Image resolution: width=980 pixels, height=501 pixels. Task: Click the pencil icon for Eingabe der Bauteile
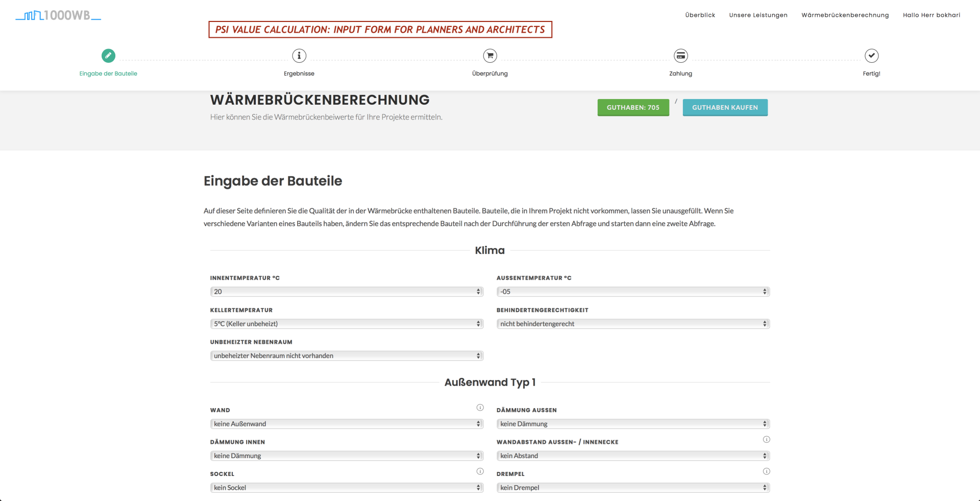coord(108,56)
